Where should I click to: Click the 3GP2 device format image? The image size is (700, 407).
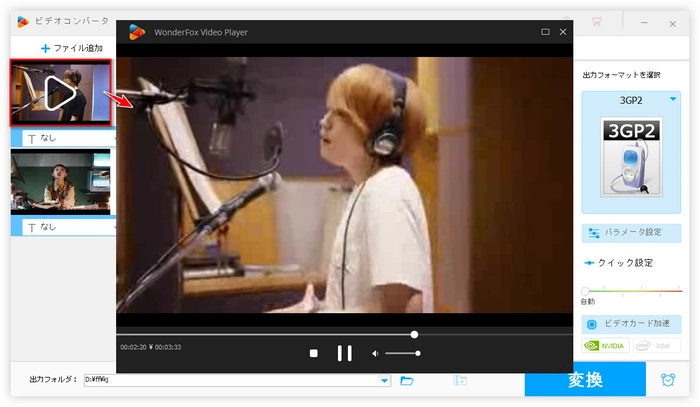[x=631, y=156]
